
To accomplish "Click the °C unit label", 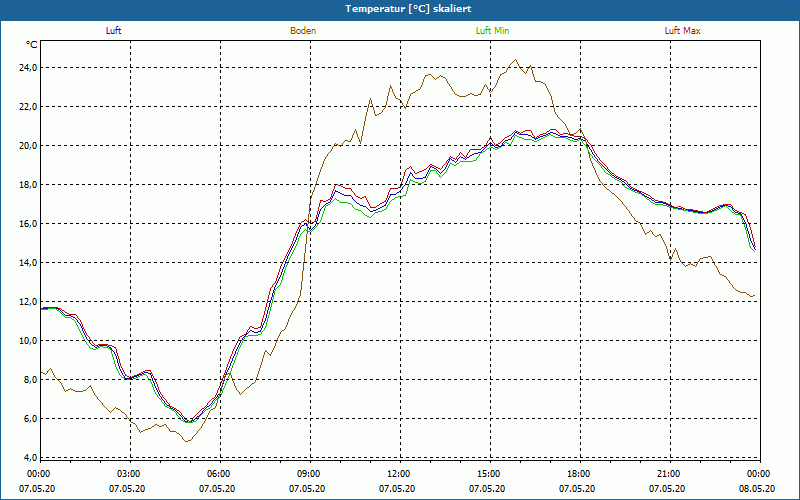I will point(32,45).
